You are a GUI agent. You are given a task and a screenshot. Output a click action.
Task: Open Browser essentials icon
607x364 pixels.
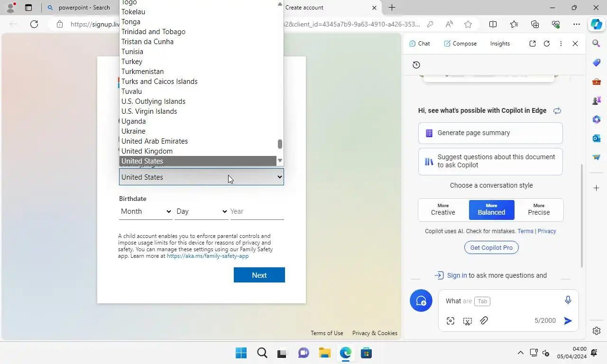(556, 24)
